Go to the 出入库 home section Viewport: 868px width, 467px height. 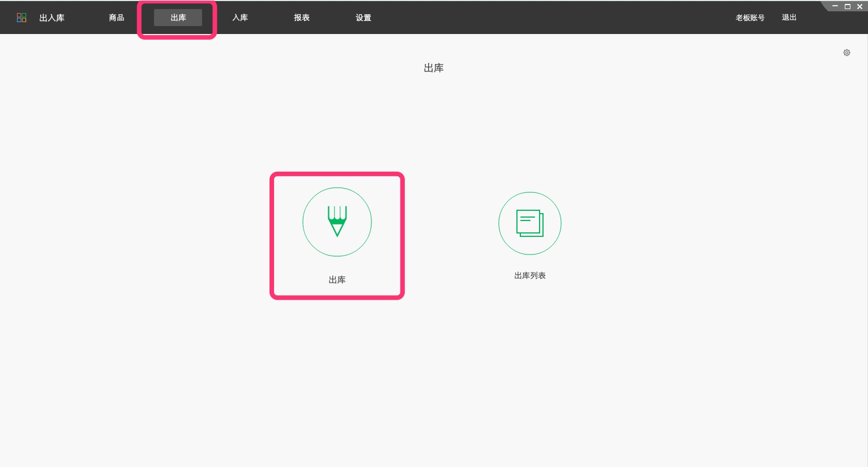[52, 18]
